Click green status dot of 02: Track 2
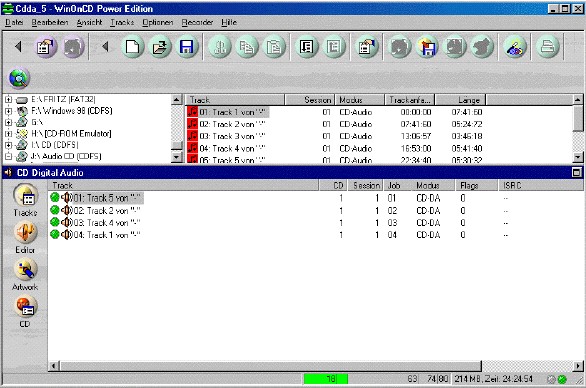586x388 pixels. (55, 210)
